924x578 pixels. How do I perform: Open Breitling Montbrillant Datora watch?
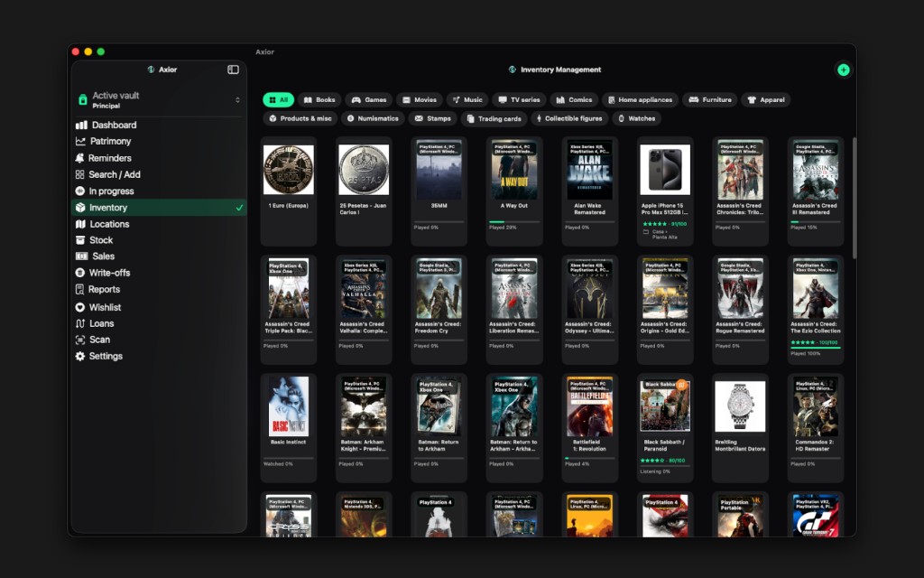[x=740, y=427]
